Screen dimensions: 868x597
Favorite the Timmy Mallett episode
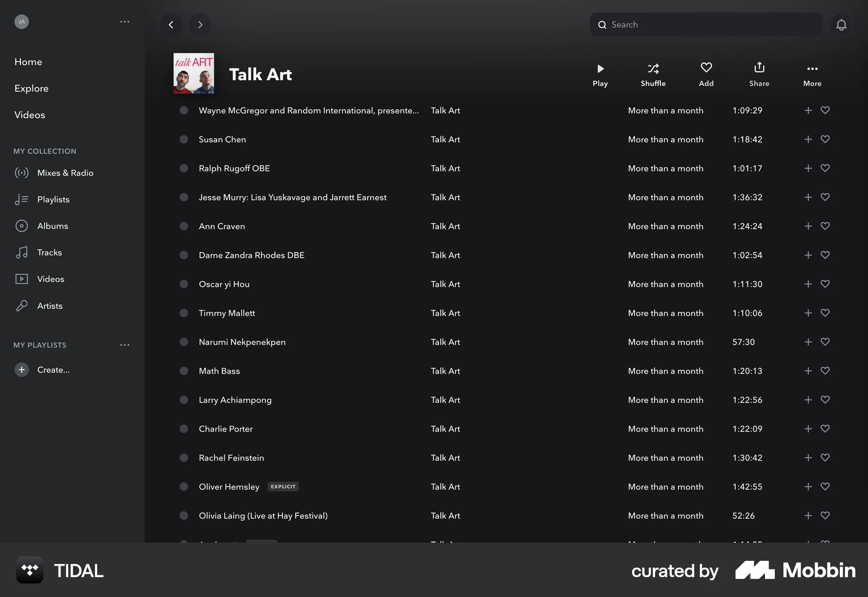825,313
